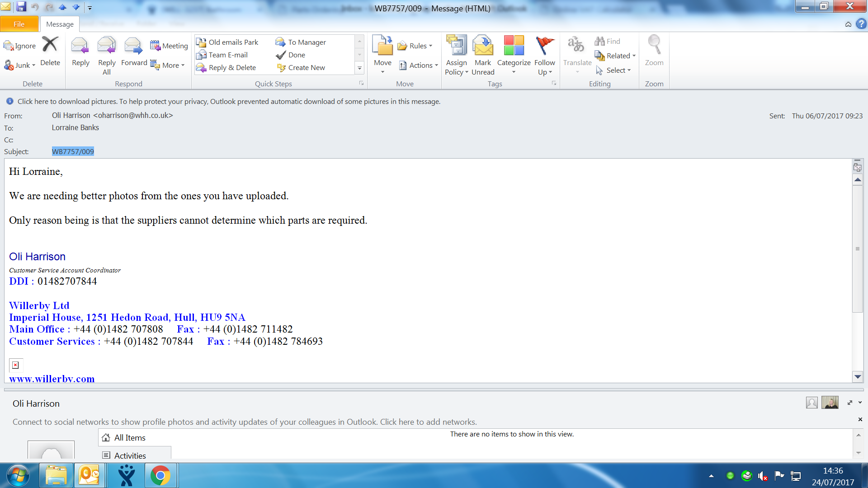Click the Save icon in the quick access toolbar
The width and height of the screenshot is (868, 488).
tap(21, 7)
